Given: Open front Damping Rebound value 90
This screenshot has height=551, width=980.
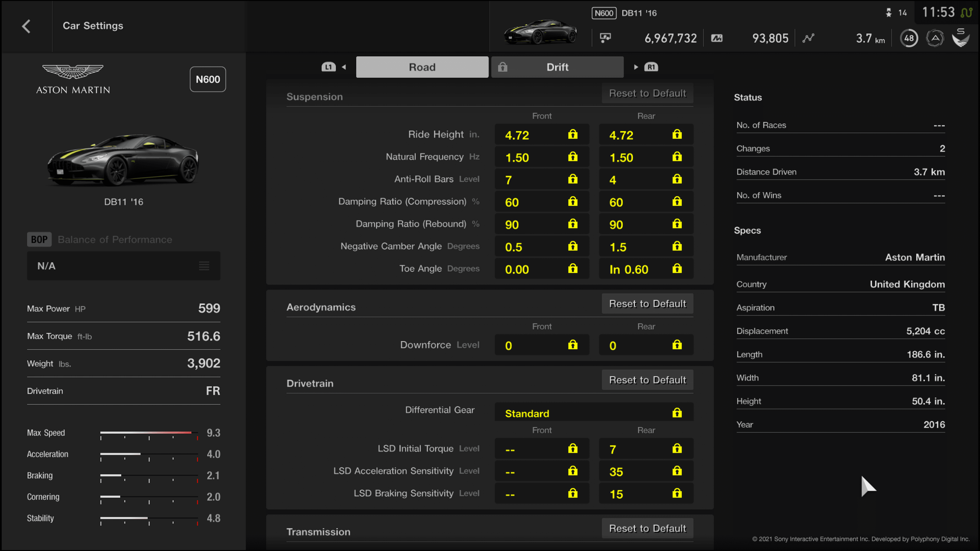Looking at the screenshot, I should (x=542, y=224).
